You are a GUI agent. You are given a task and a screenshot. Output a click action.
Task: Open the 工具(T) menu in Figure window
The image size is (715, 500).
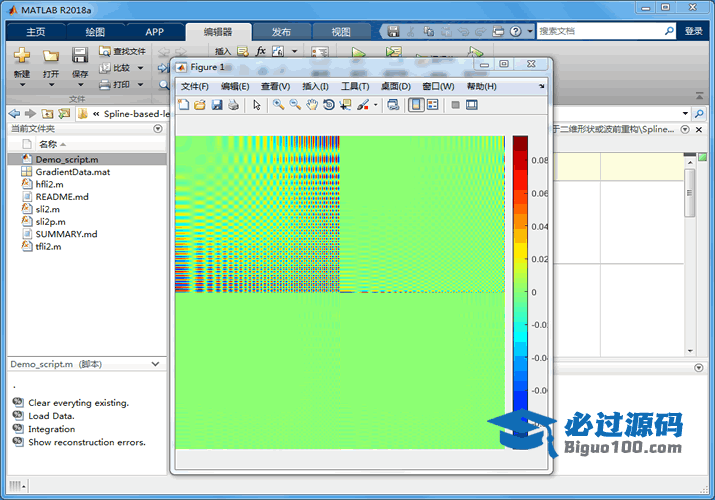coord(355,86)
